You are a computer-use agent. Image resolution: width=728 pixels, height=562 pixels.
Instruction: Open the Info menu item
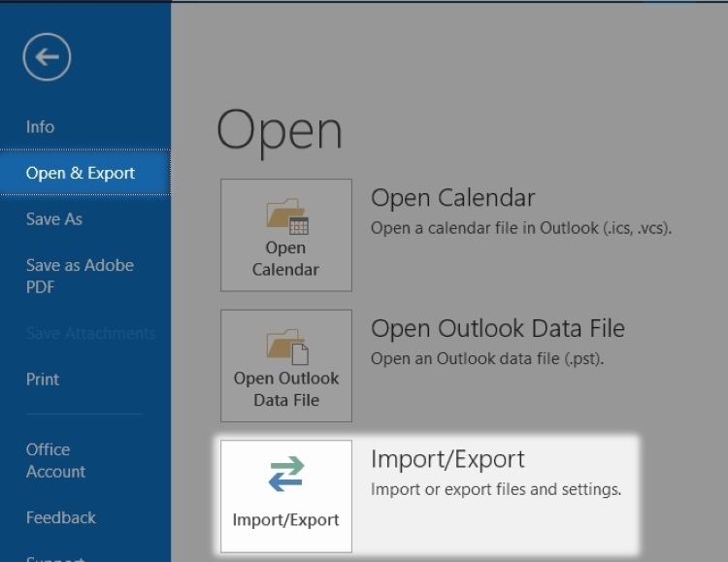click(x=40, y=127)
